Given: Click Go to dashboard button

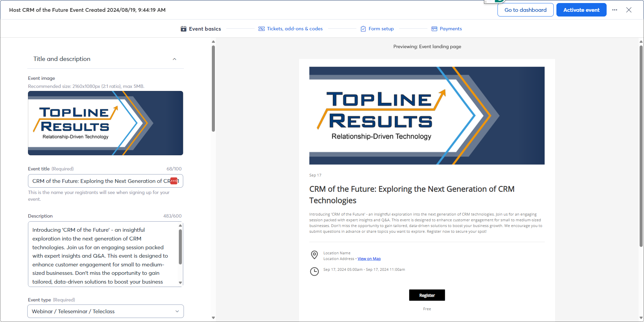Looking at the screenshot, I should click(525, 10).
